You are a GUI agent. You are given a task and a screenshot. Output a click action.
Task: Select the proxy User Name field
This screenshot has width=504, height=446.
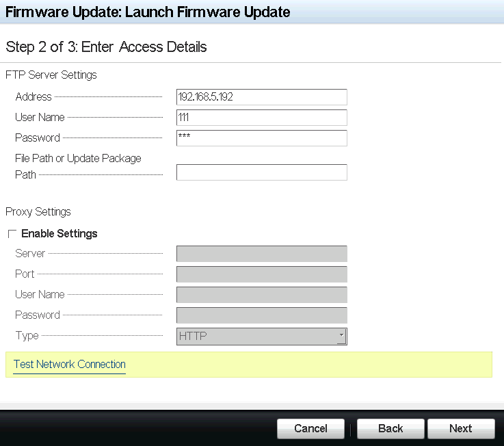[x=261, y=295]
